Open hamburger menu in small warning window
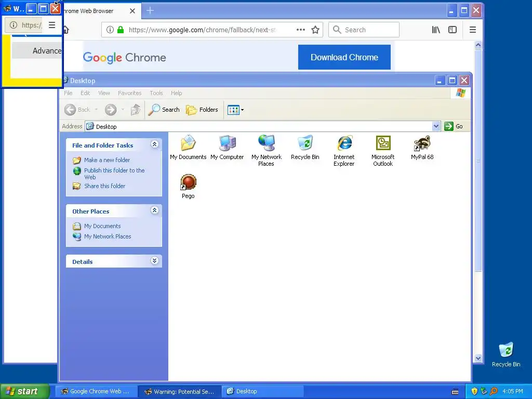This screenshot has height=399, width=532. click(x=52, y=25)
